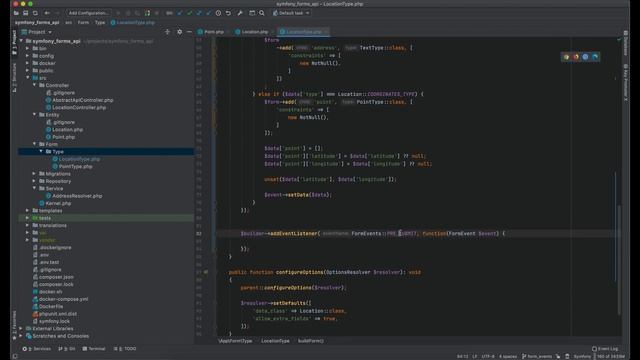Open the Services tool window button
This screenshot has width=640, height=360.
point(37,349)
